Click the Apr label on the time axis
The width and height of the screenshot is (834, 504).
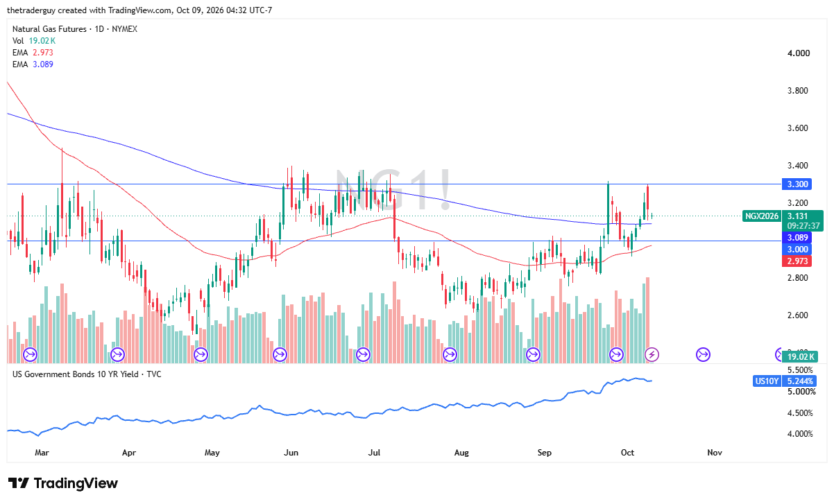(128, 453)
